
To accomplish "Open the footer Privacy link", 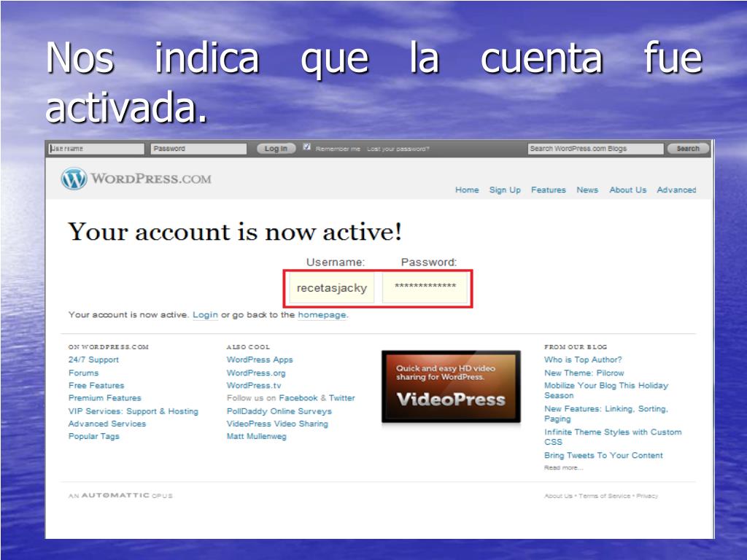I will (x=647, y=496).
